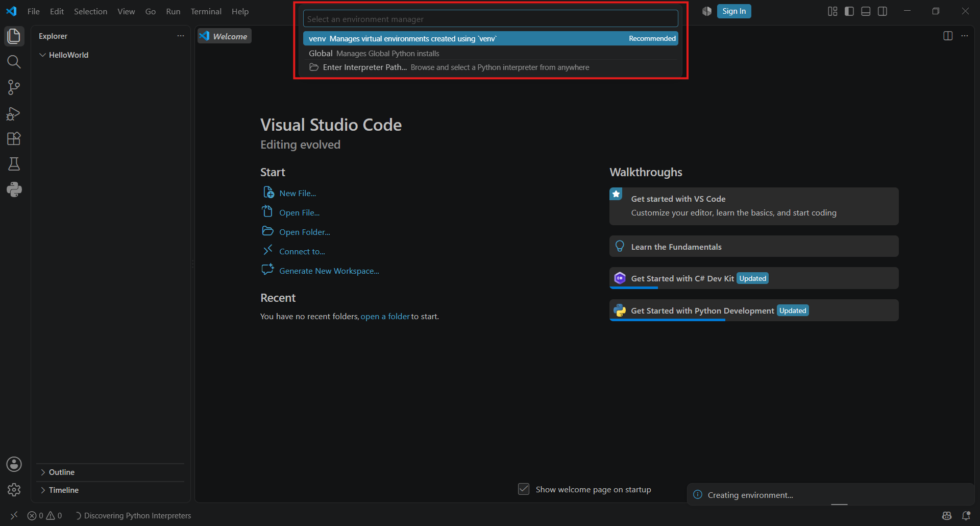The image size is (980, 526).
Task: Toggle the primary side bar visibility
Action: tap(849, 11)
